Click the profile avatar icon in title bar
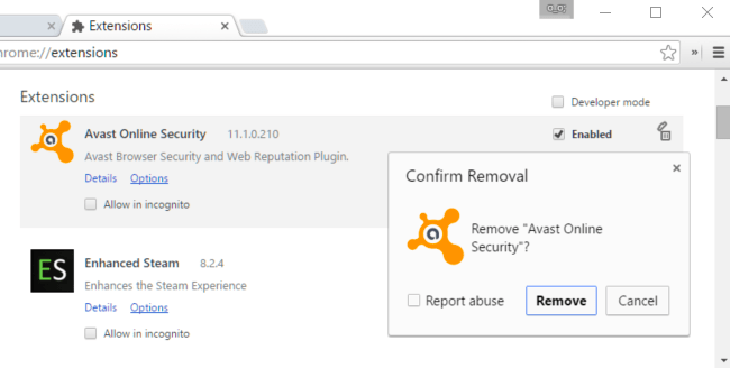This screenshot has height=368, width=730. point(556,9)
